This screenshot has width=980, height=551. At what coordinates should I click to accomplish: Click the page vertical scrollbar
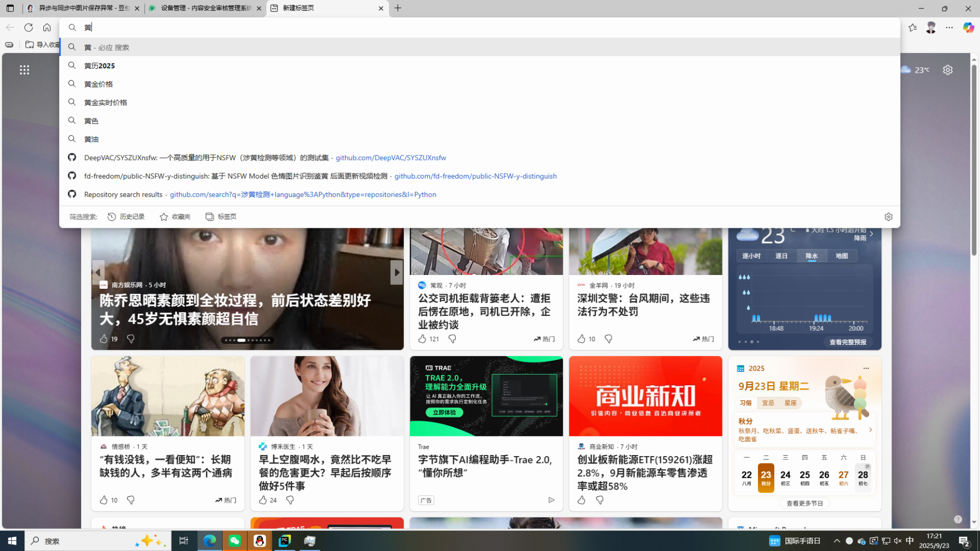pyautogui.click(x=974, y=159)
